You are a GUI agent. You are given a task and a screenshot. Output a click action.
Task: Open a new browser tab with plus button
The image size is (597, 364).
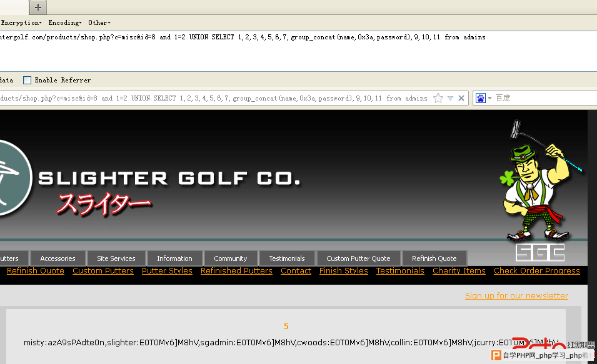38,7
